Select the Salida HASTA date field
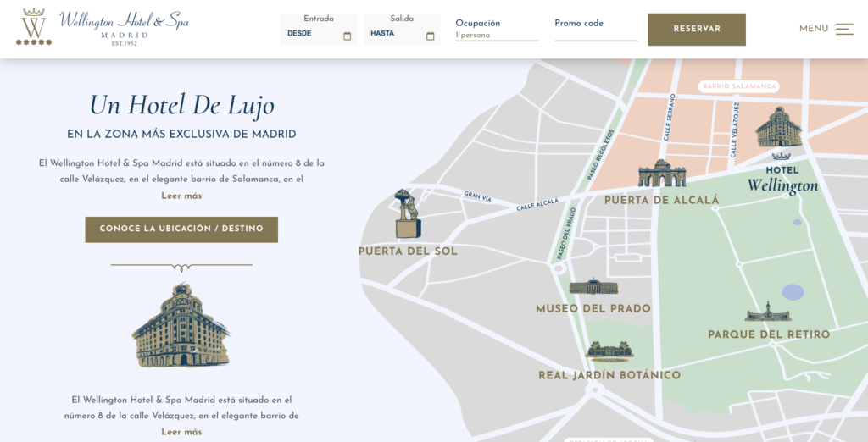Viewport: 868px width, 442px height. click(x=402, y=30)
